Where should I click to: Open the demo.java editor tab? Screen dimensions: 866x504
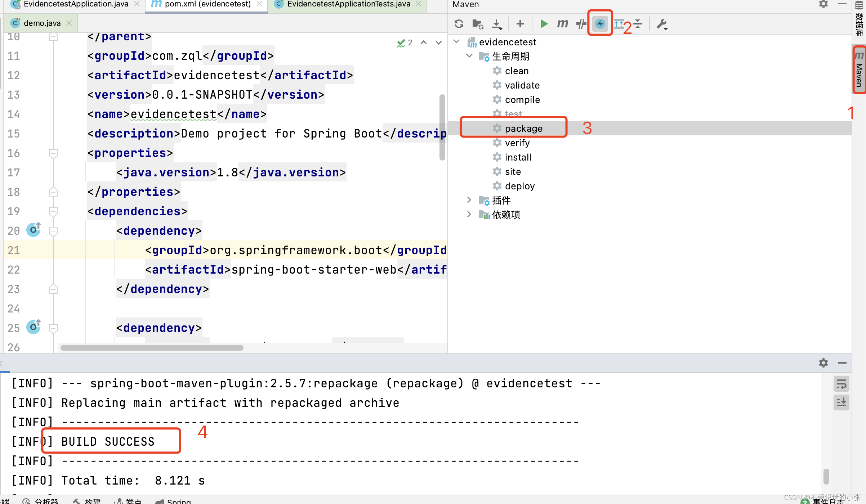pos(42,23)
